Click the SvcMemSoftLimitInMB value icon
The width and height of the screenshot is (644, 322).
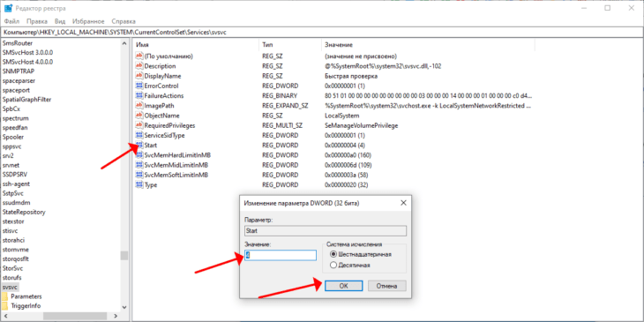tap(139, 175)
